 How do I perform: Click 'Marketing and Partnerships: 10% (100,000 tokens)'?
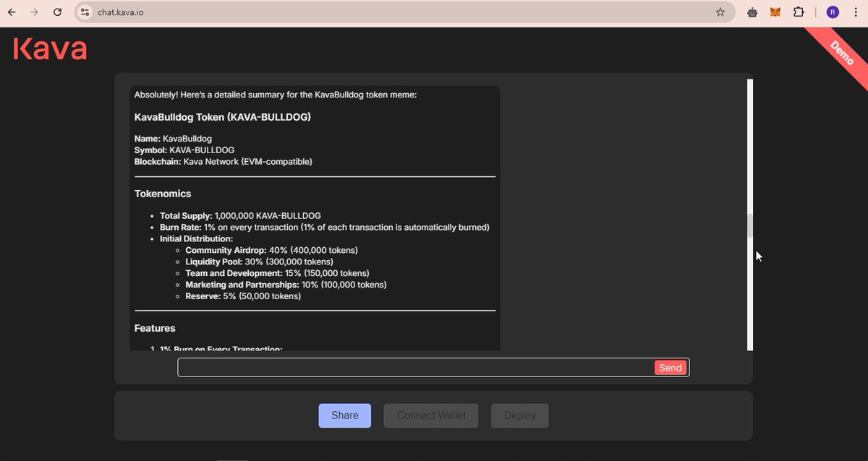(x=286, y=285)
